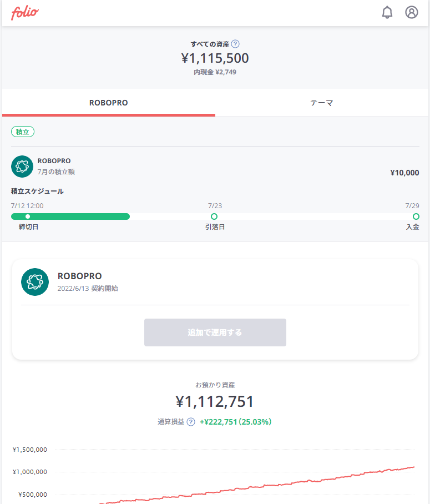Click the ¥1,000,000 axis label
Screen dimensions: 430x504
tap(30, 472)
